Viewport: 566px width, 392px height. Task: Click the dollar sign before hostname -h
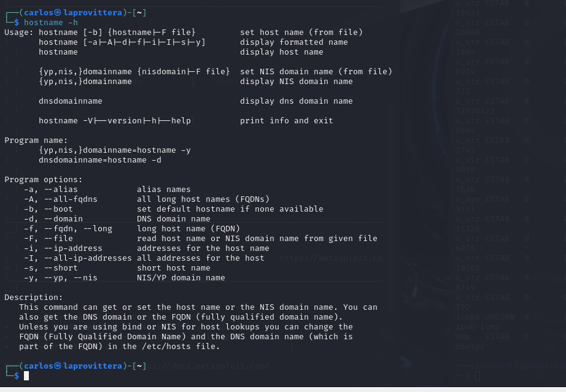pyautogui.click(x=17, y=22)
